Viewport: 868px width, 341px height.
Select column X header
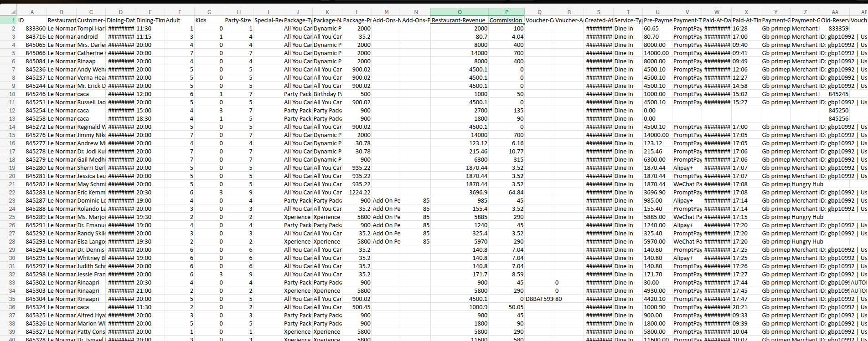coord(746,12)
